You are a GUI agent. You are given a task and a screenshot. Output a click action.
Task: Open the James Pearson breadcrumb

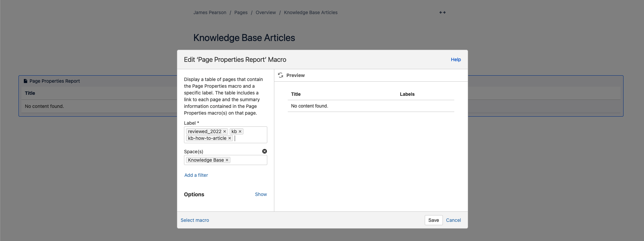210,12
